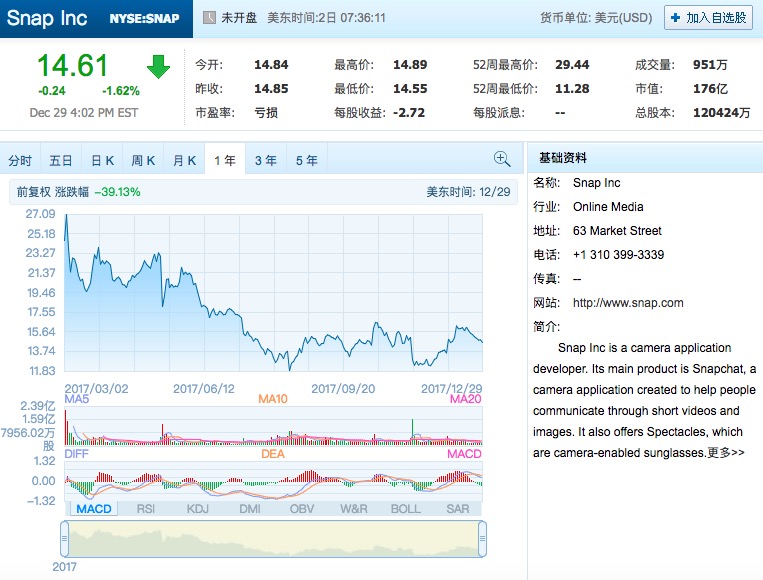Click the 成交量 value 951万

click(710, 65)
